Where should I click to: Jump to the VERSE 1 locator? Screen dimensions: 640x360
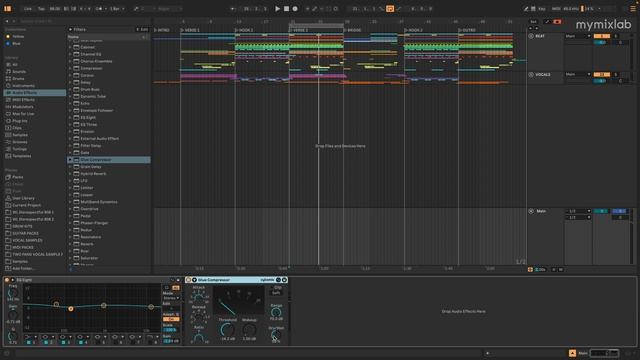pyautogui.click(x=190, y=30)
